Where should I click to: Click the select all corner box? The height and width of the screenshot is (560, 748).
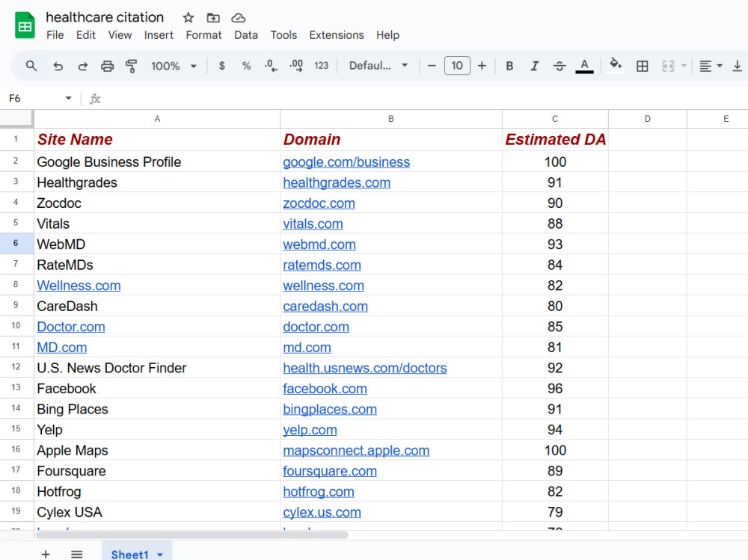point(16,119)
